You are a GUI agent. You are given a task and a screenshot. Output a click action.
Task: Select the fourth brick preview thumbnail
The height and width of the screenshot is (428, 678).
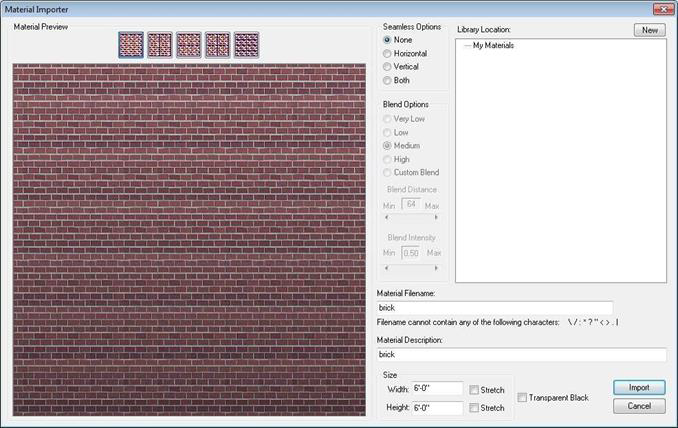[217, 45]
